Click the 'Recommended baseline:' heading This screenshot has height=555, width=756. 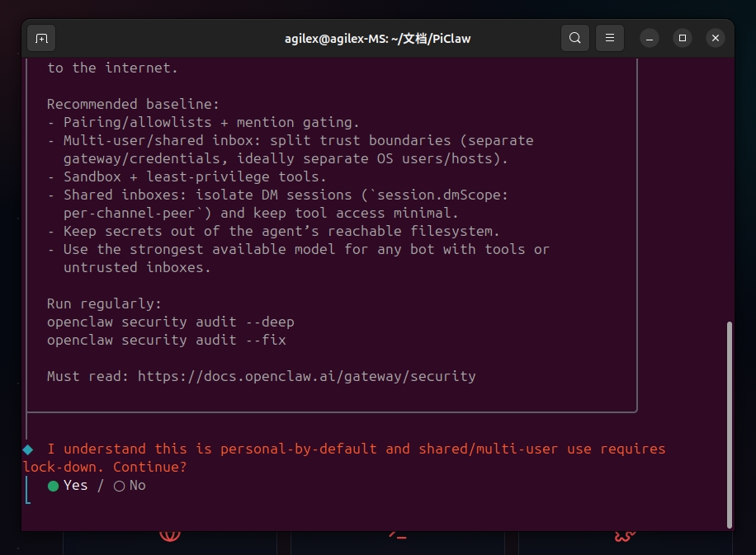133,104
